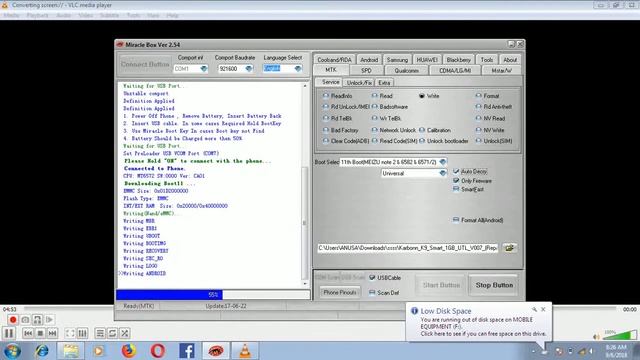Image resolution: width=640 pixels, height=360 pixels.
Task: Click the VLC seek bar
Action: point(320,309)
